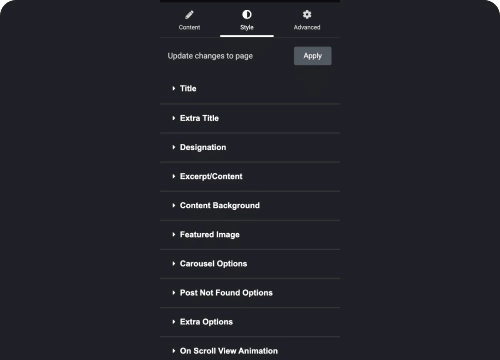Click the Content pencil icon
This screenshot has width=500, height=360.
[189, 15]
